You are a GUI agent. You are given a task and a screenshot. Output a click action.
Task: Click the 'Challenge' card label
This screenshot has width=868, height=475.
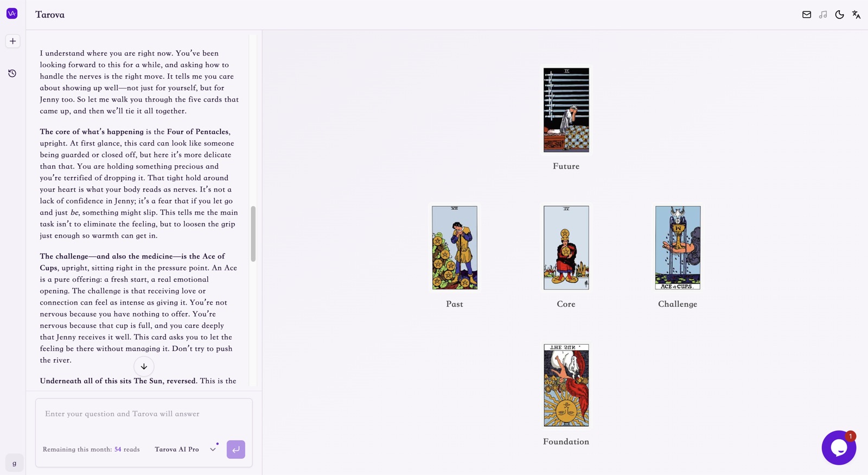pyautogui.click(x=678, y=304)
